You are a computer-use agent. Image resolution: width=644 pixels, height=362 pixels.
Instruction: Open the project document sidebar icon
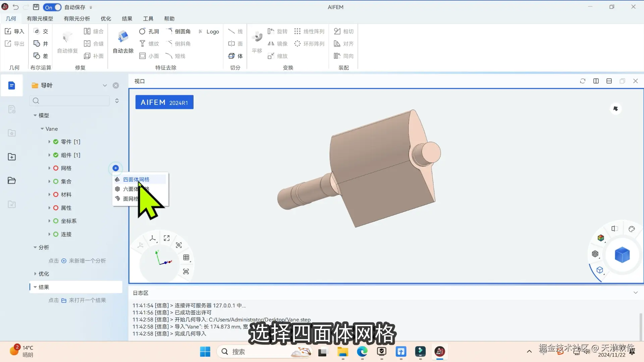pyautogui.click(x=11, y=85)
